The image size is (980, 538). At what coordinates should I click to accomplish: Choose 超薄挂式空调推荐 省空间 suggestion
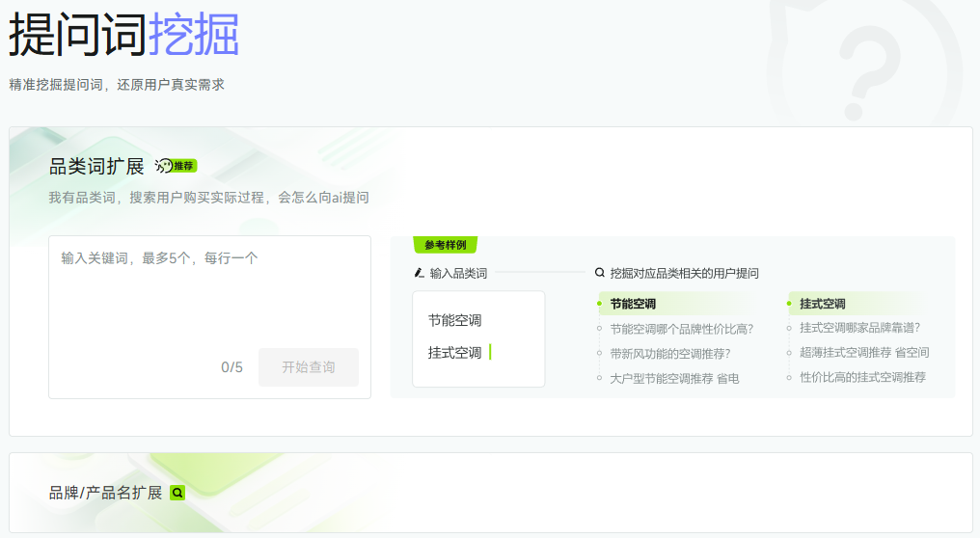point(864,352)
